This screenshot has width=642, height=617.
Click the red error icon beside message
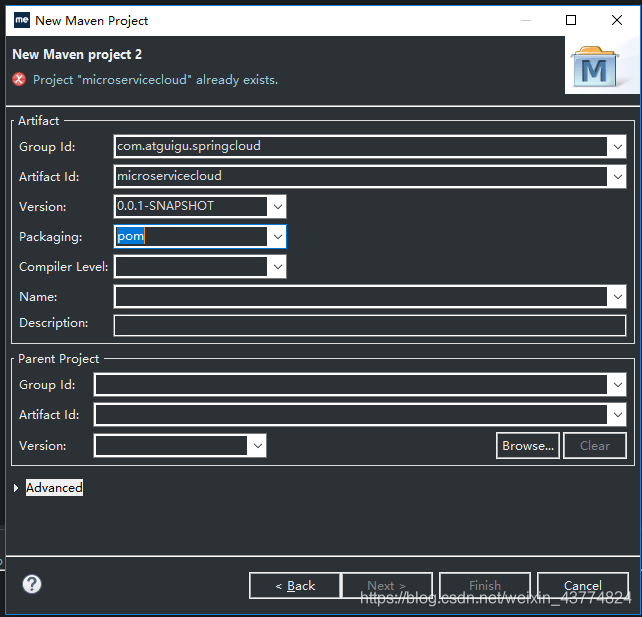coord(19,79)
